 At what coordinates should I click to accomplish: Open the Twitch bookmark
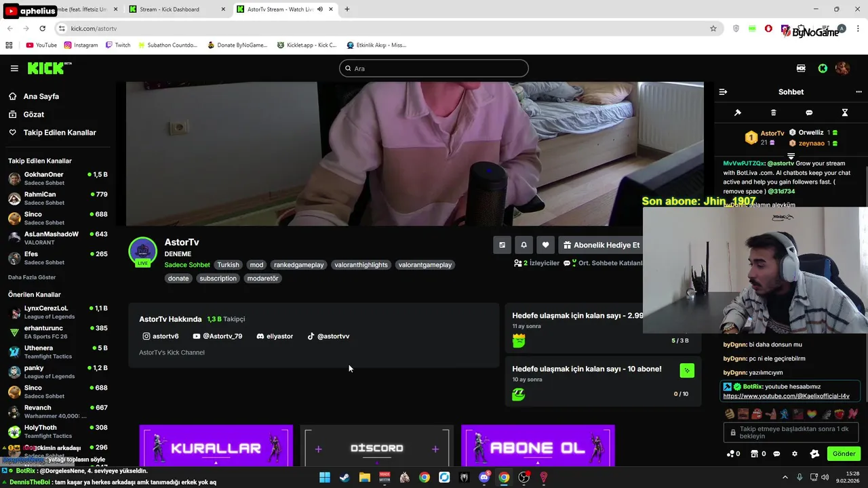(x=118, y=45)
